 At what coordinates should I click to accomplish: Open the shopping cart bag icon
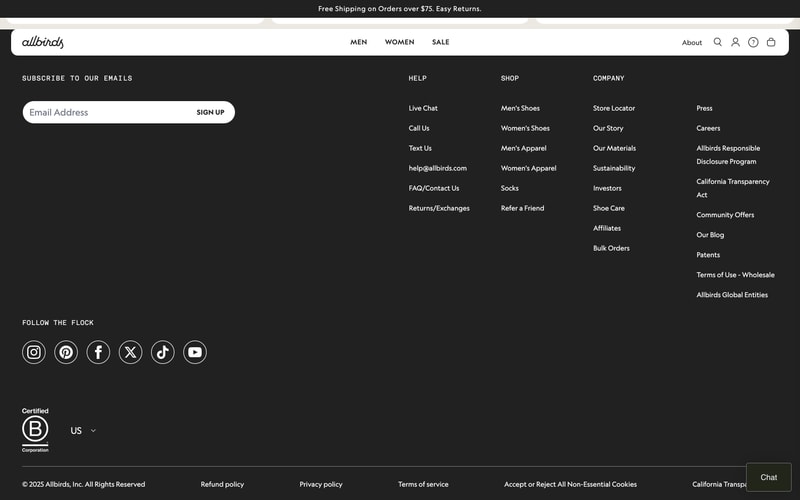(771, 42)
